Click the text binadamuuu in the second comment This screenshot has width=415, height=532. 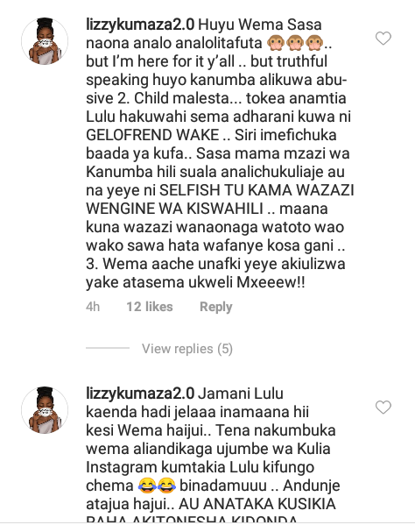(x=222, y=486)
